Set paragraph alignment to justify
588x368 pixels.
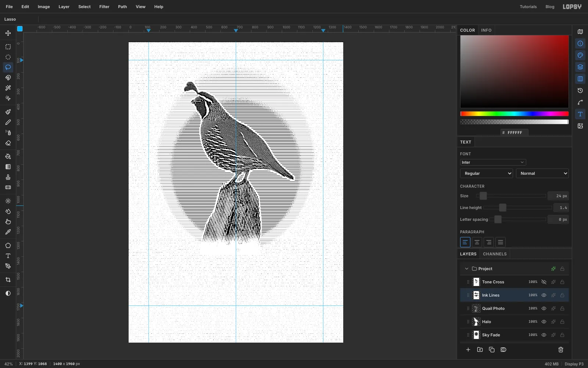(x=501, y=242)
